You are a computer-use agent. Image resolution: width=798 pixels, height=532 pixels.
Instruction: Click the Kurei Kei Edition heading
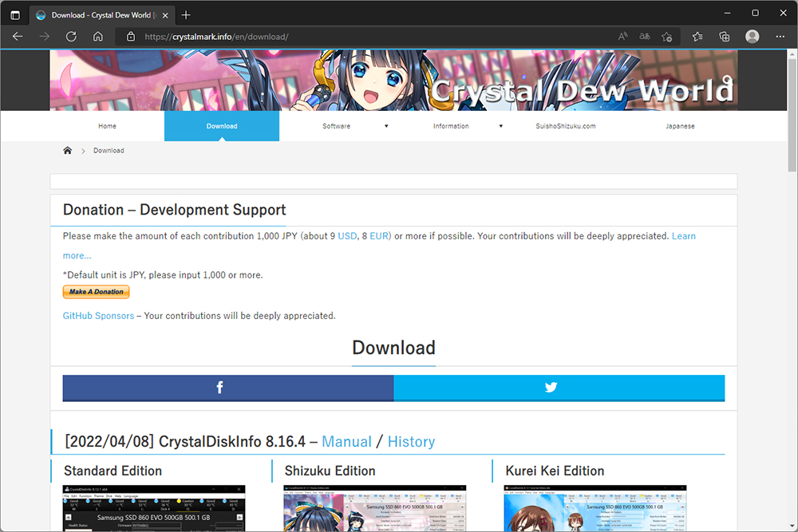point(555,471)
